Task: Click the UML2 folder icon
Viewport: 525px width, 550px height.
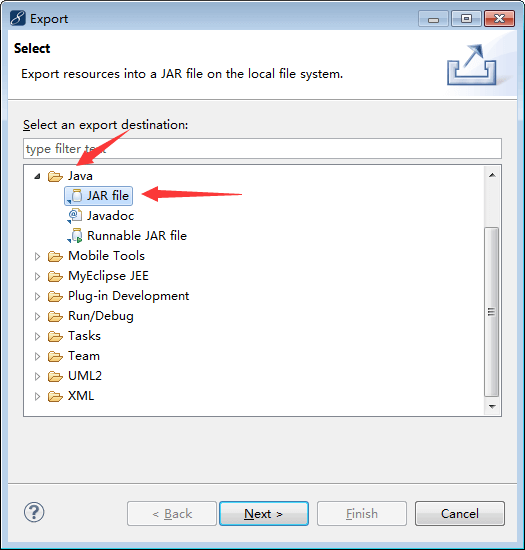Action: pyautogui.click(x=55, y=376)
